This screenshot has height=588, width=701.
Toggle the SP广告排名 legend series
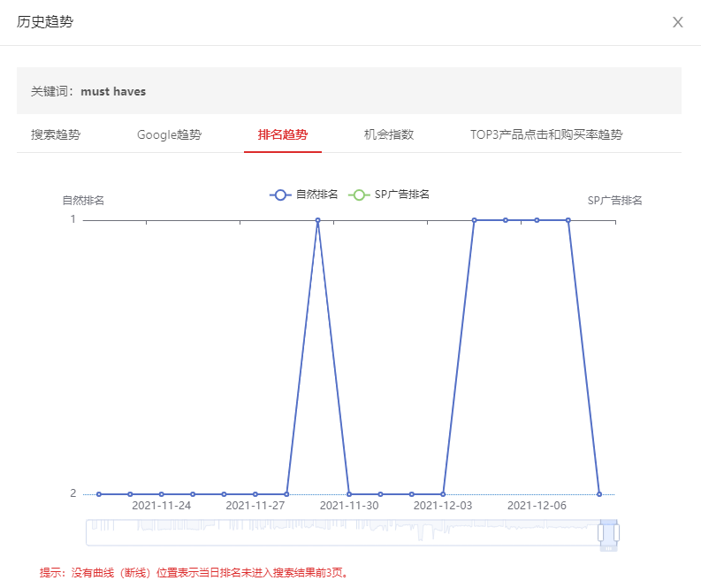pyautogui.click(x=389, y=195)
